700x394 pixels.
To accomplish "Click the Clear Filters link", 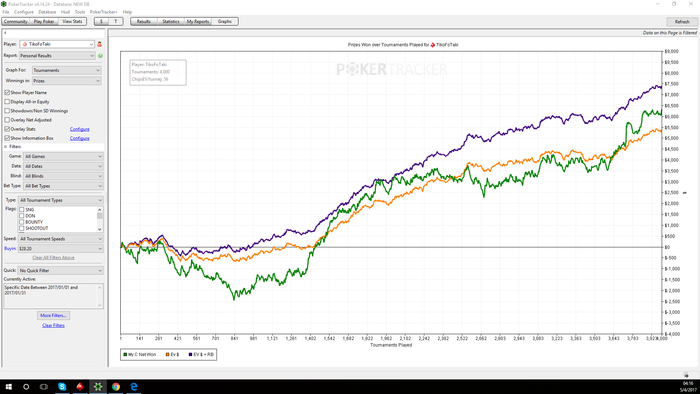I will pyautogui.click(x=53, y=326).
